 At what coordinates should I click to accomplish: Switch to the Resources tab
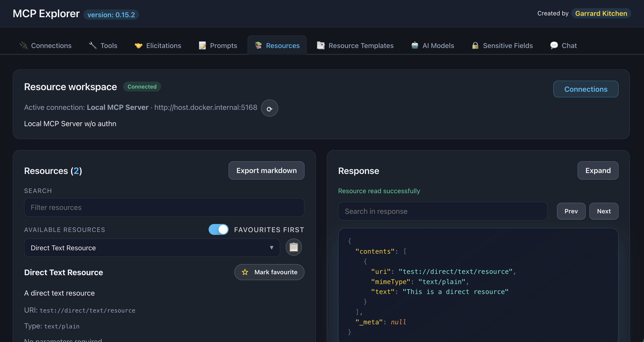pos(277,46)
